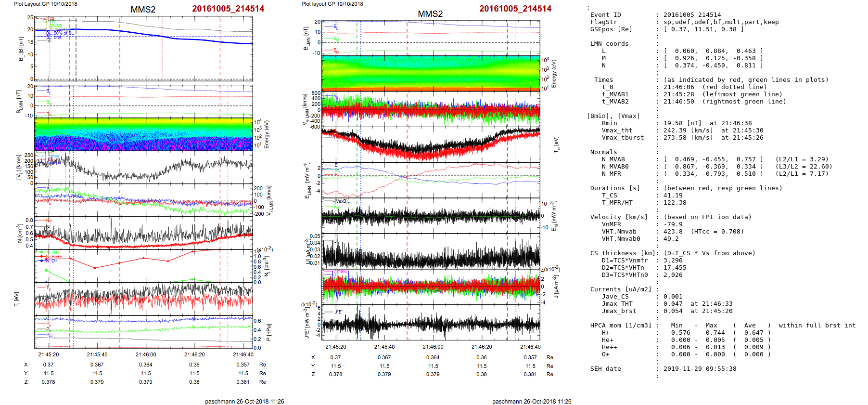This screenshot has height=405, width=868.
Task: Select the T_CS duration value 41.19
Action: [673, 196]
